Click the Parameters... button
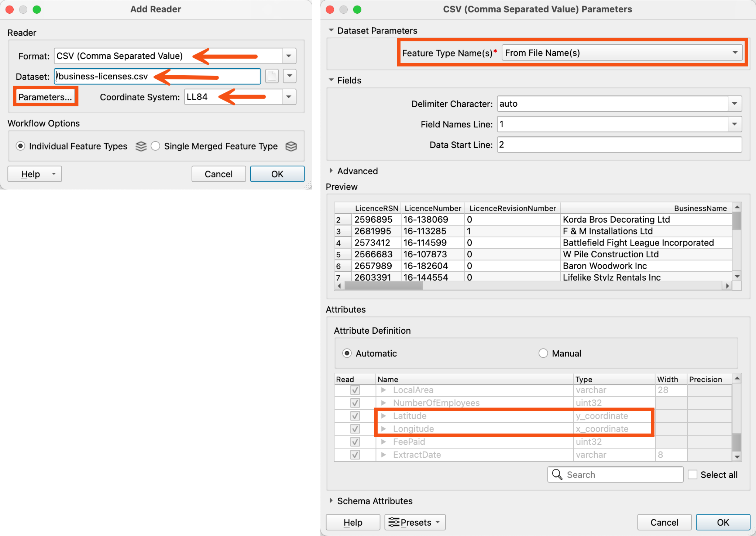Screen dimensions: 756x536 click(45, 97)
